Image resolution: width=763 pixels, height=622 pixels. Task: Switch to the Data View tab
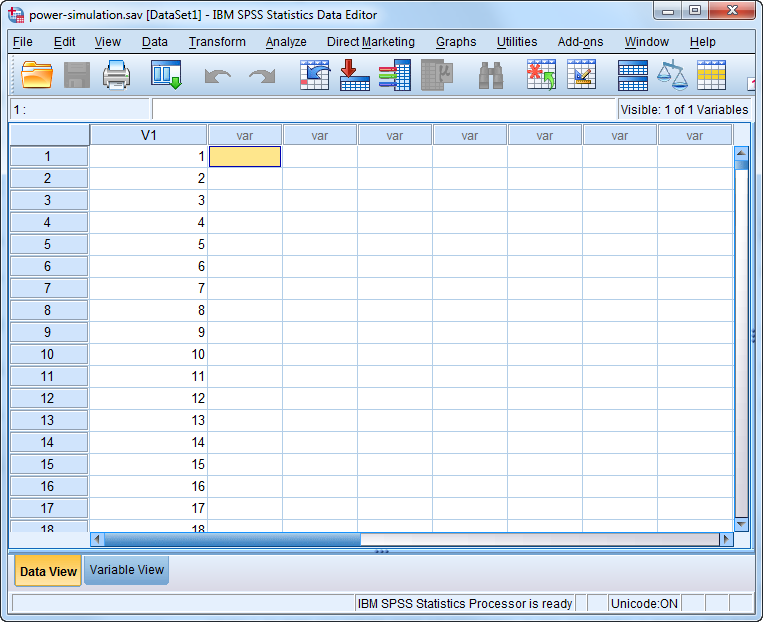(x=48, y=571)
